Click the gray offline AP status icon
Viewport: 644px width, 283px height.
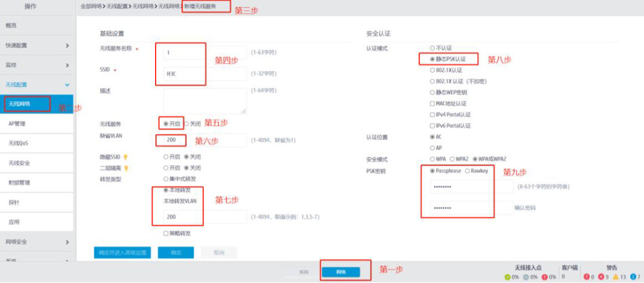point(527,277)
